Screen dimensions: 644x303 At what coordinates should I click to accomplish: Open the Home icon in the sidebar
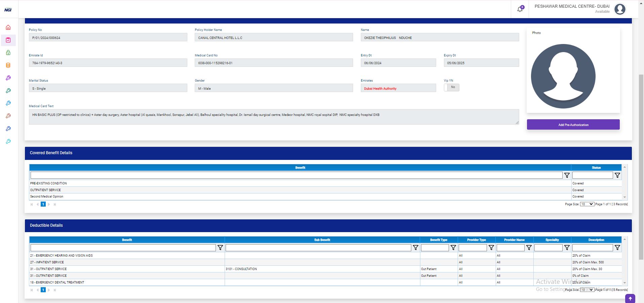(8, 28)
